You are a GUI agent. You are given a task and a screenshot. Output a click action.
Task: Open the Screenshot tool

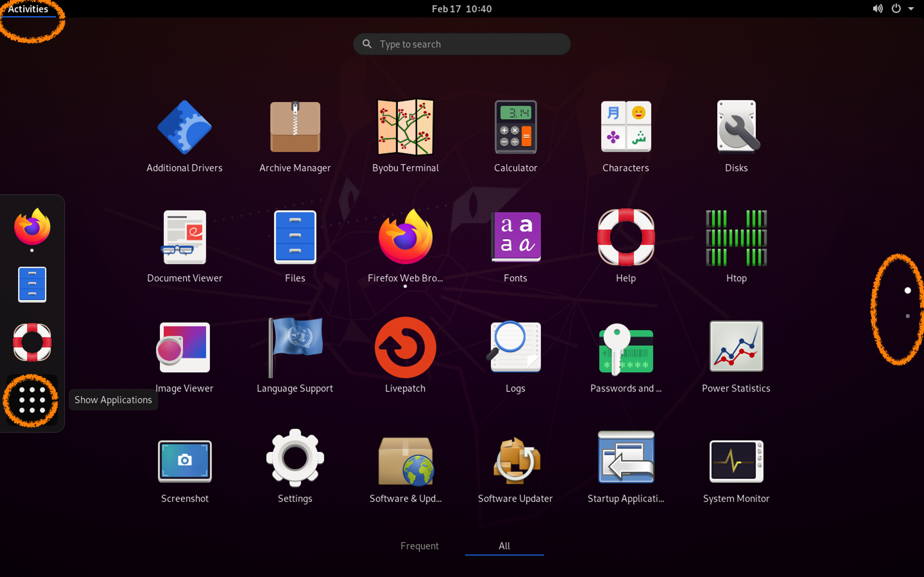click(x=185, y=461)
